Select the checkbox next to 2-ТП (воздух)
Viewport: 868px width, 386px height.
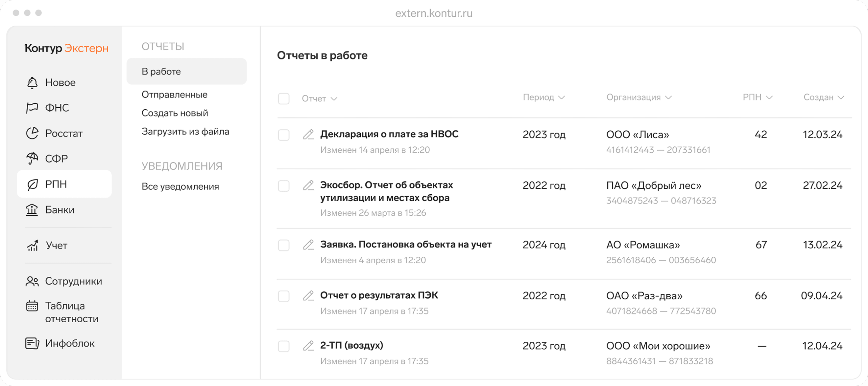pos(283,346)
